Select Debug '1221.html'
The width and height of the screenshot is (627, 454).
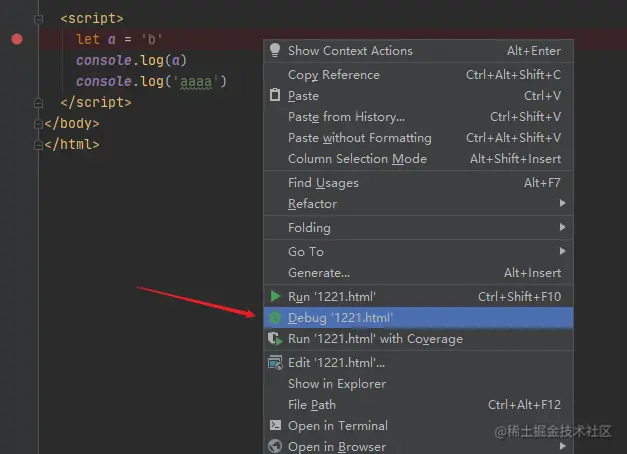coord(419,318)
